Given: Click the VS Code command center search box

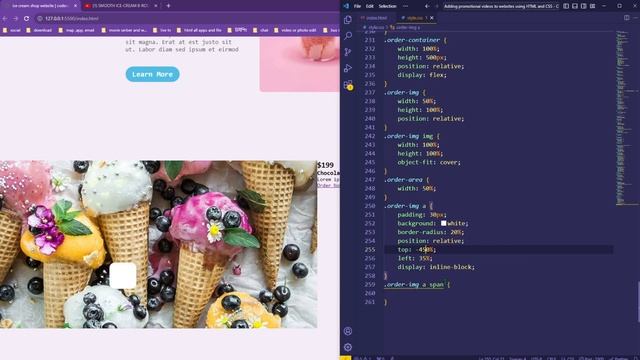Looking at the screenshot, I should click(500, 6).
